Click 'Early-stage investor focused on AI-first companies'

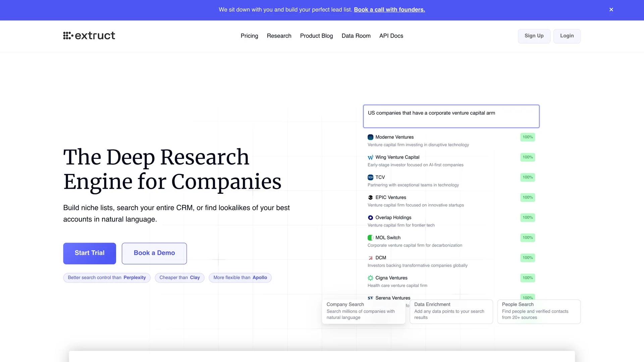tap(415, 165)
